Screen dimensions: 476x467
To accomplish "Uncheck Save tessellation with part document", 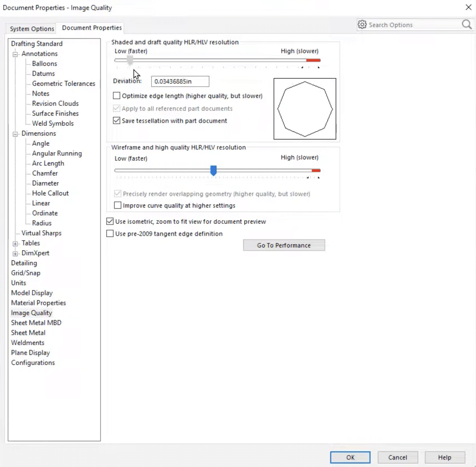I will click(116, 120).
